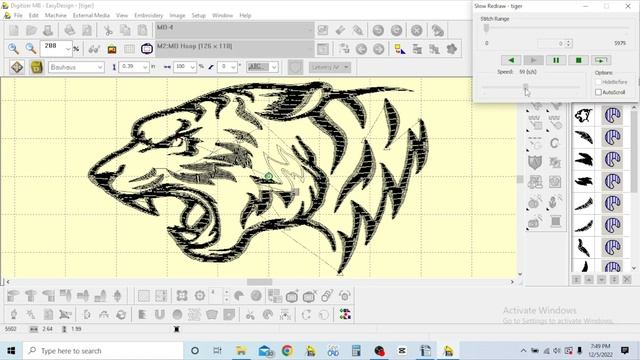Screen dimensions: 640x360
Task: Stop the Slow Redraw playback
Action: coord(578,60)
